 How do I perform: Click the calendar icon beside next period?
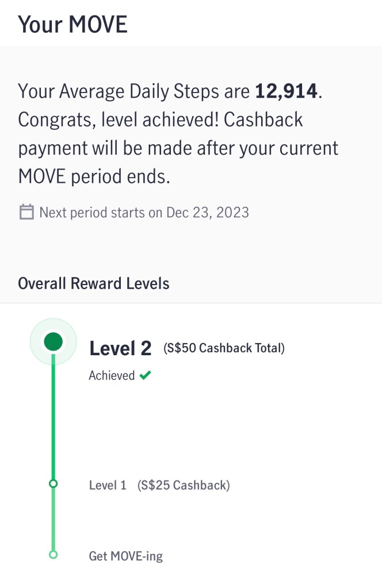[26, 212]
